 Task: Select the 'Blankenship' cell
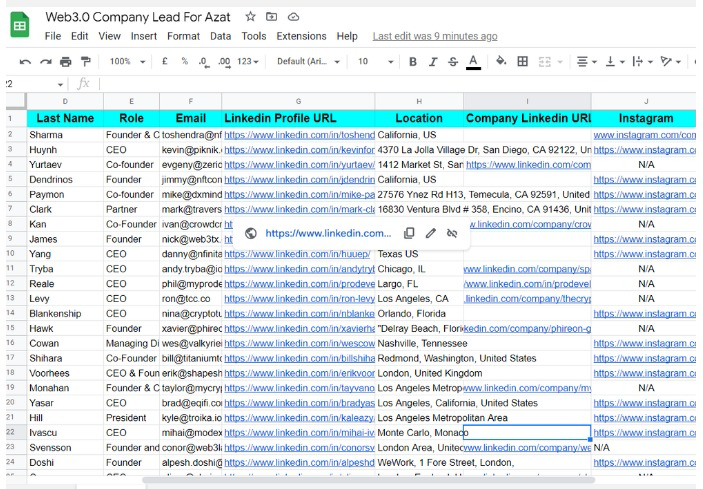(x=65, y=313)
